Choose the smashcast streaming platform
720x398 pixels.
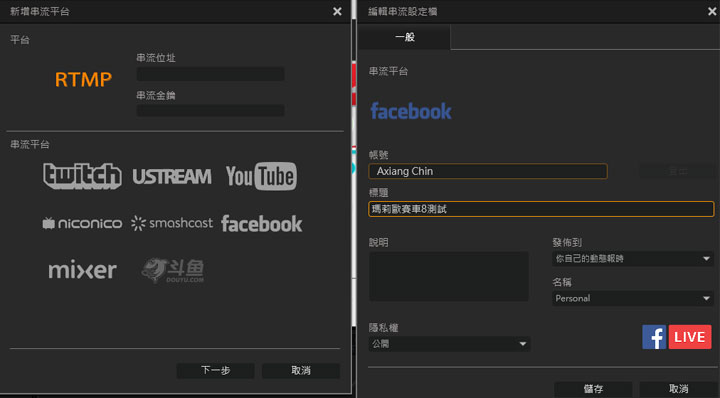(x=172, y=223)
